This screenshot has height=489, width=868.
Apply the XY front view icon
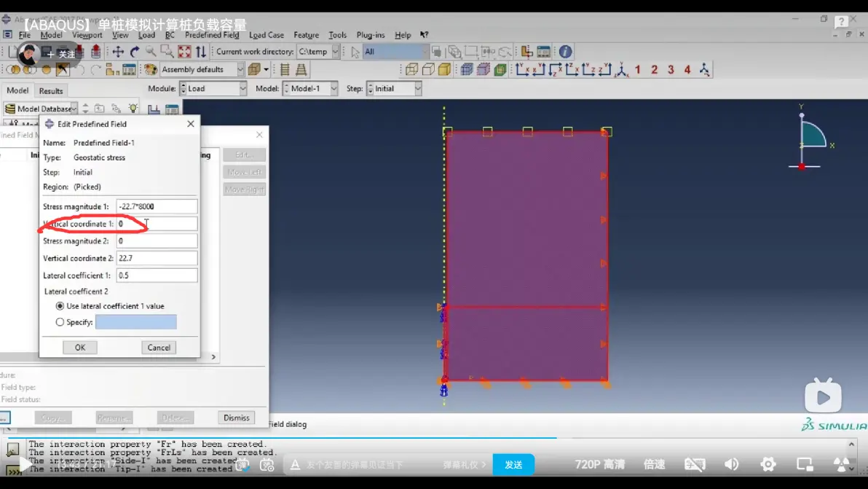click(x=522, y=69)
